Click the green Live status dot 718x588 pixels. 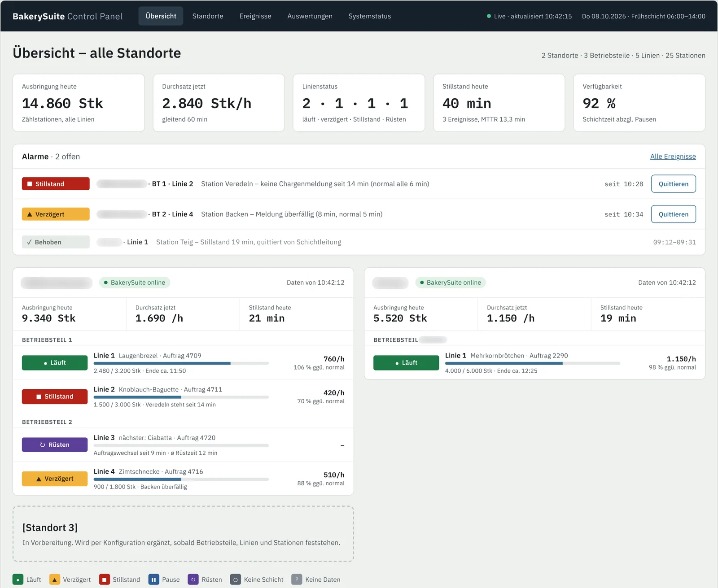489,16
